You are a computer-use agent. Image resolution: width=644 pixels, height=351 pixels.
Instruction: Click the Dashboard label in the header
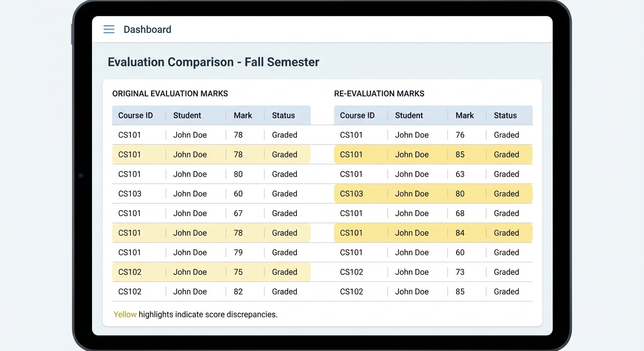[x=147, y=29]
